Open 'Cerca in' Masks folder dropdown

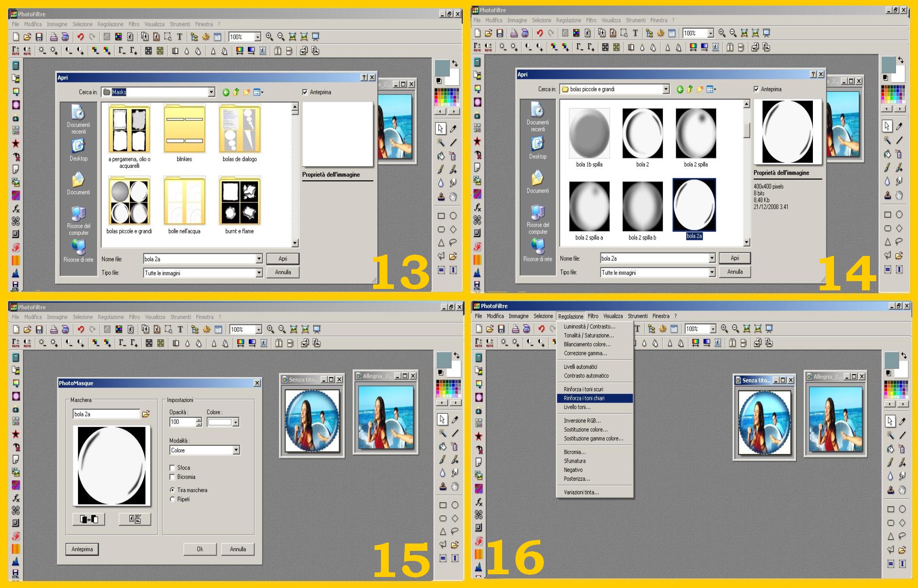[x=211, y=92]
